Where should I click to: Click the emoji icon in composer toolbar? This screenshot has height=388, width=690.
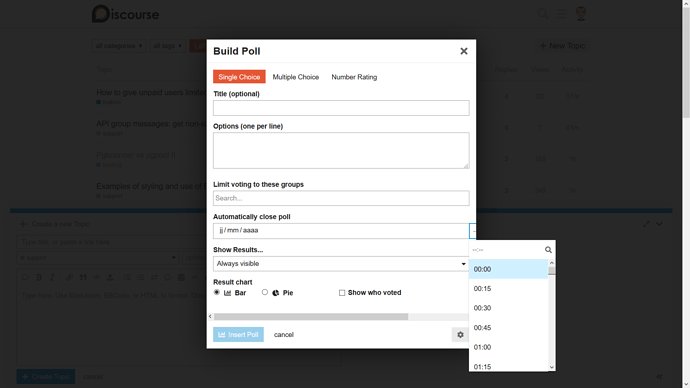[168, 277]
